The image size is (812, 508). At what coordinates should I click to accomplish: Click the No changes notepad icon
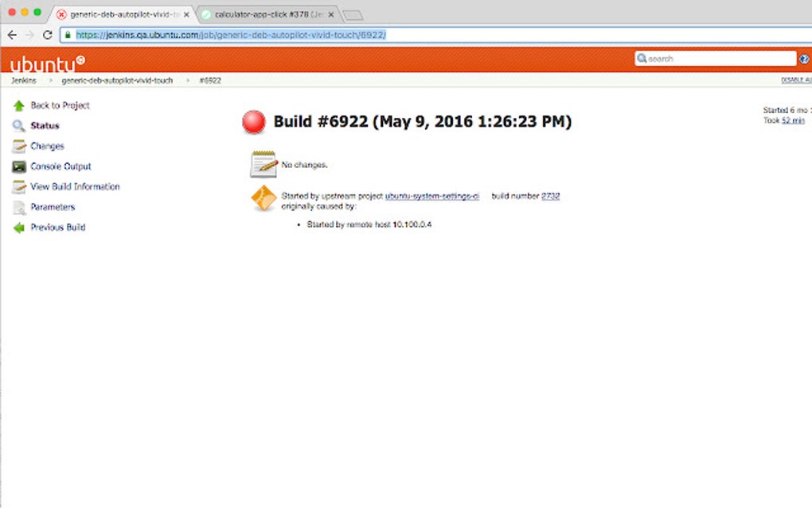(263, 162)
